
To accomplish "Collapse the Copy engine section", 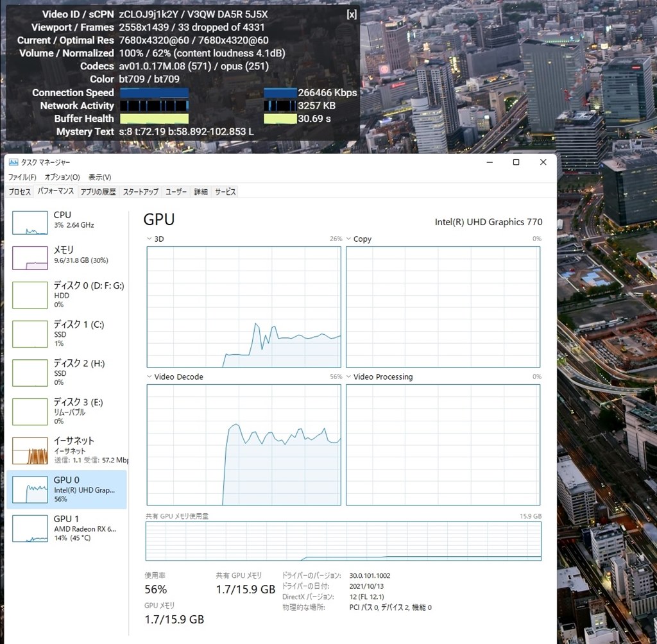I will (x=348, y=239).
